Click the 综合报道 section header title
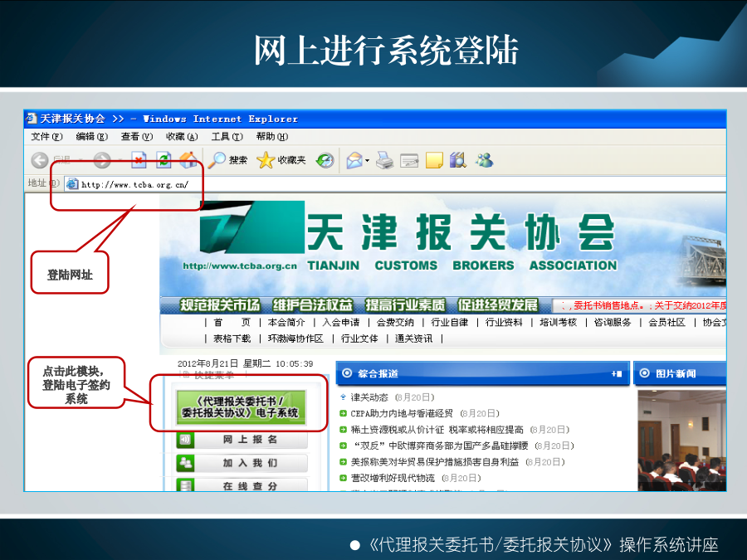 tap(378, 374)
